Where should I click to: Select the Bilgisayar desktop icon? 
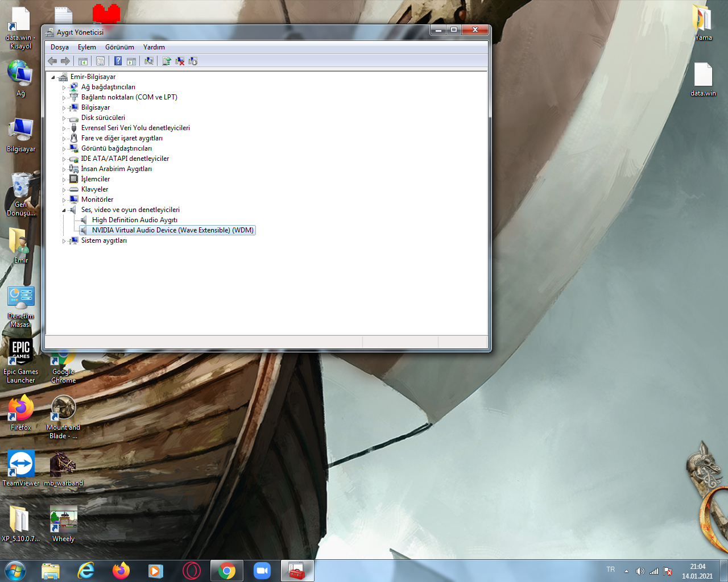coord(21,135)
